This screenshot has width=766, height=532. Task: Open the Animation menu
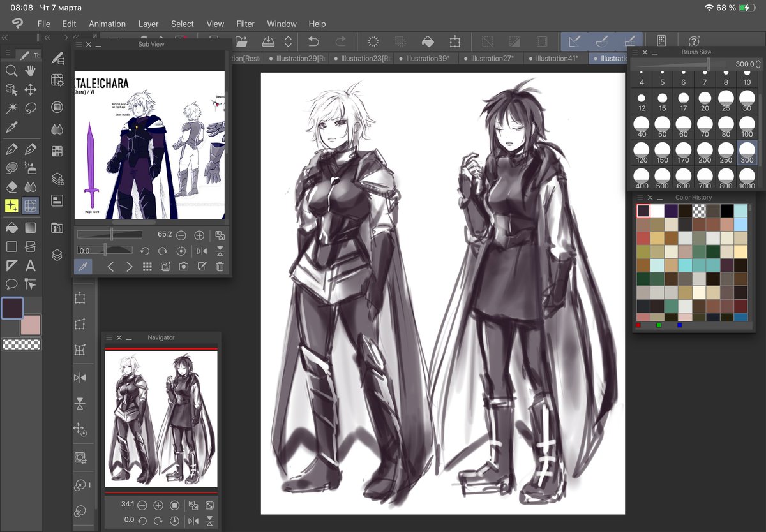(x=107, y=24)
